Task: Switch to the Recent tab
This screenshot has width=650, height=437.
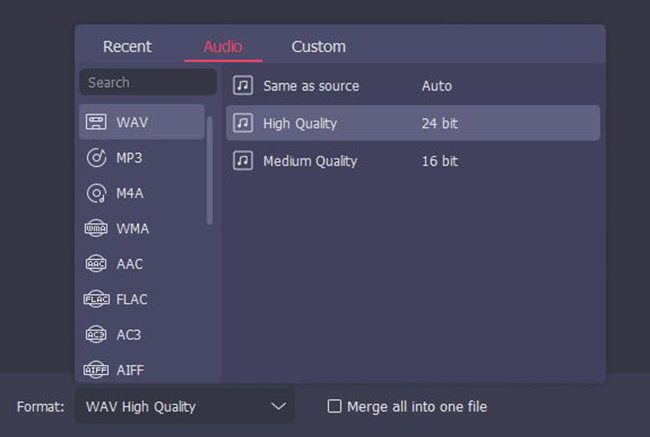Action: click(x=127, y=47)
